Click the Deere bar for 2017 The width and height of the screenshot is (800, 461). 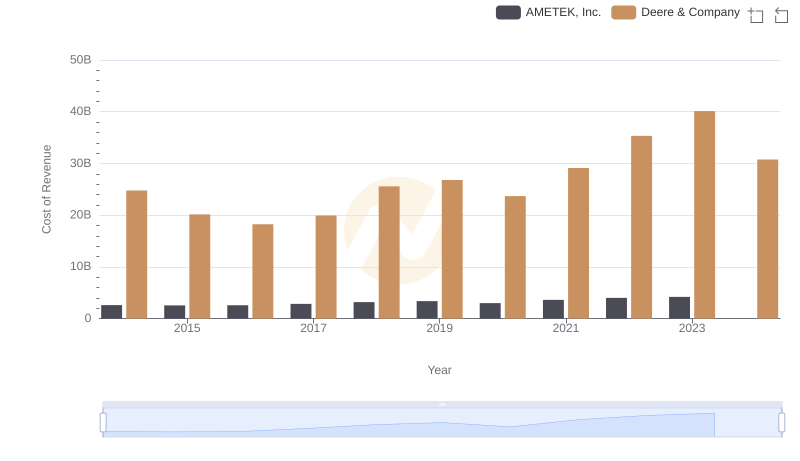click(326, 267)
